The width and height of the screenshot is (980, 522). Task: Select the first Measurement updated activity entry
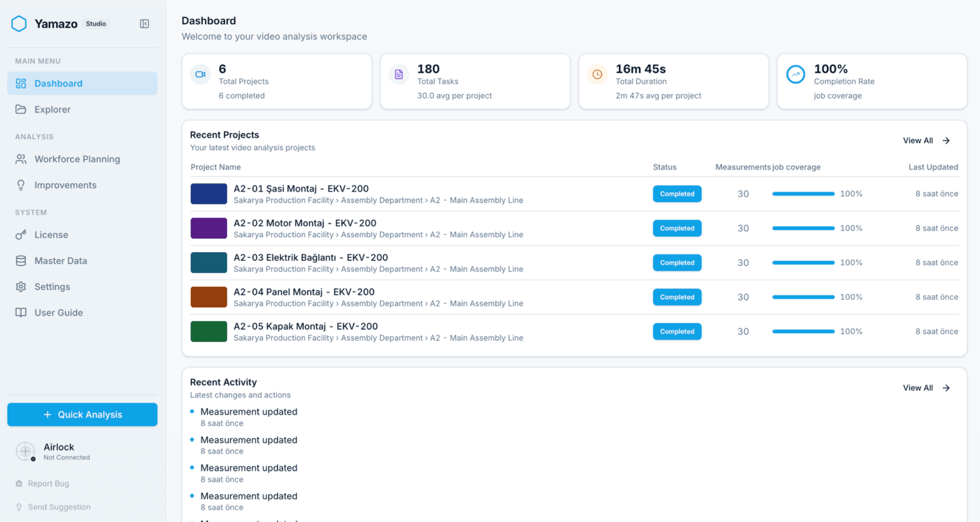click(249, 417)
